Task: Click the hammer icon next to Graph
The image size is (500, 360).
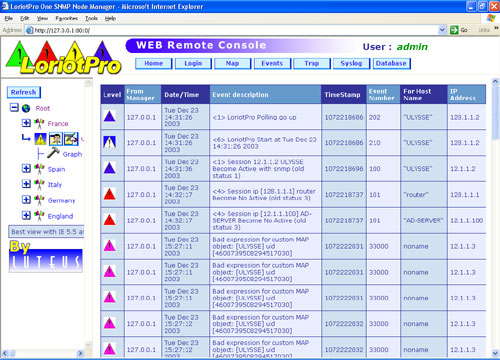Action: (53, 153)
